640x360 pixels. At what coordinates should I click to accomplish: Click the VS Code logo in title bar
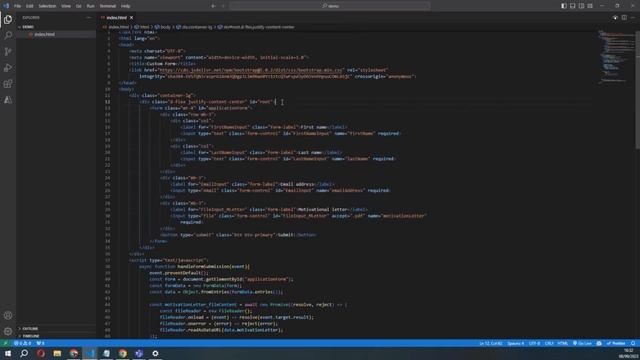coord(6,6)
